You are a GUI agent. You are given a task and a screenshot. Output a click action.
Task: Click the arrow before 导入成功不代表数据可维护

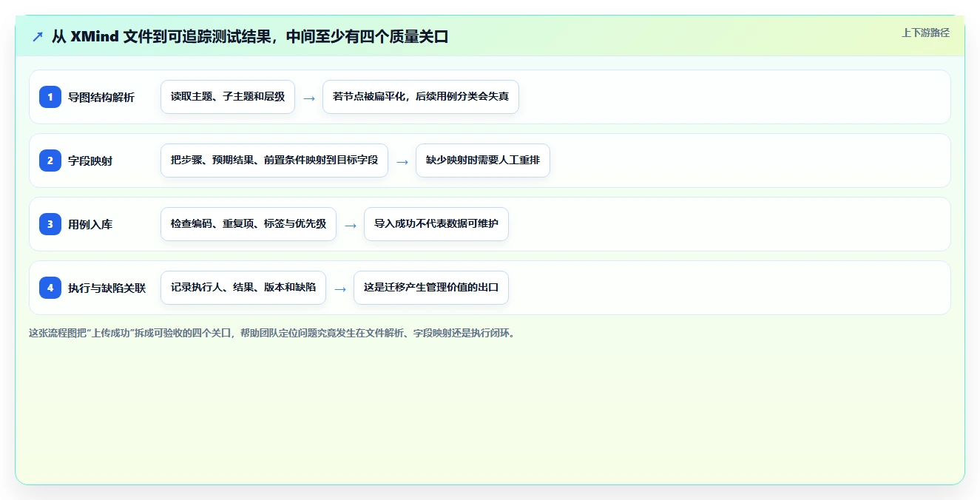(351, 225)
